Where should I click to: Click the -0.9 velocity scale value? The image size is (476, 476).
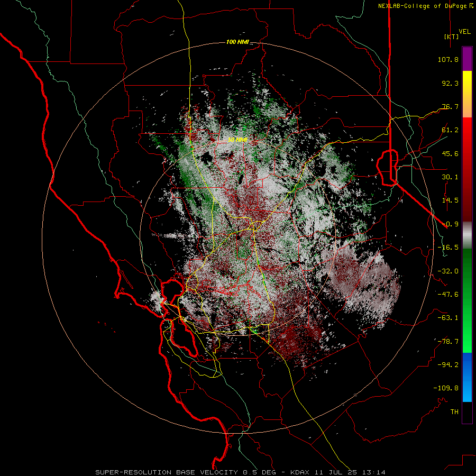(450, 224)
